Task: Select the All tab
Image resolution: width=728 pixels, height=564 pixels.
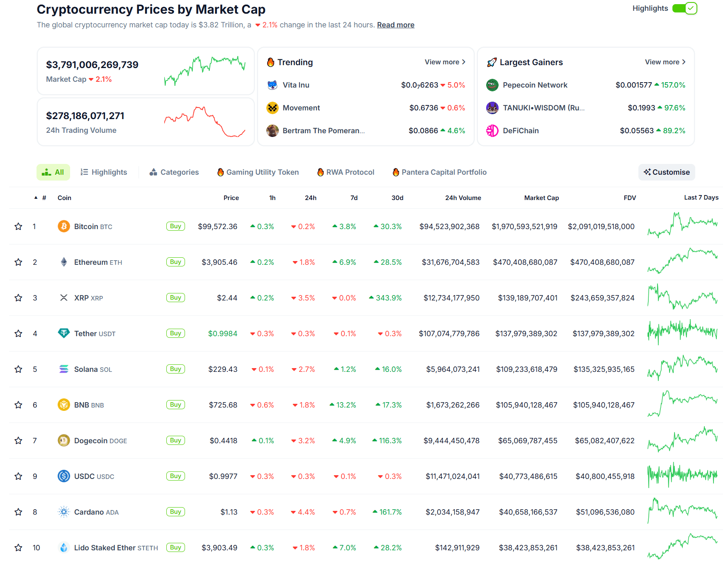Action: click(53, 172)
